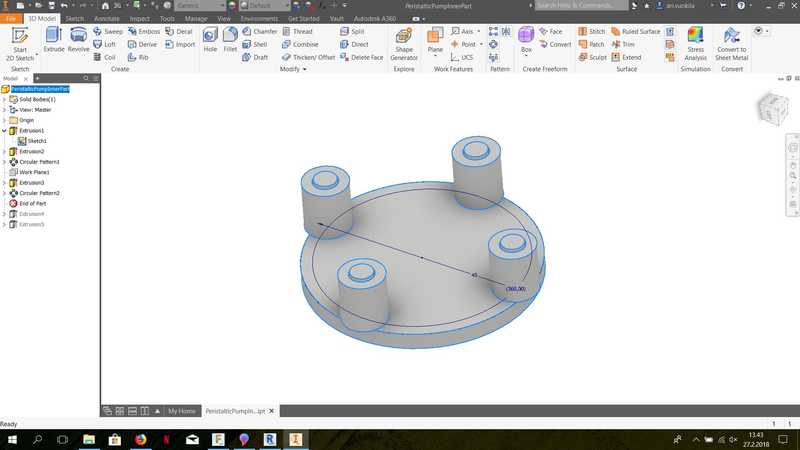The width and height of the screenshot is (800, 450).
Task: Click the ViewCube in the viewport
Action: pos(773,108)
